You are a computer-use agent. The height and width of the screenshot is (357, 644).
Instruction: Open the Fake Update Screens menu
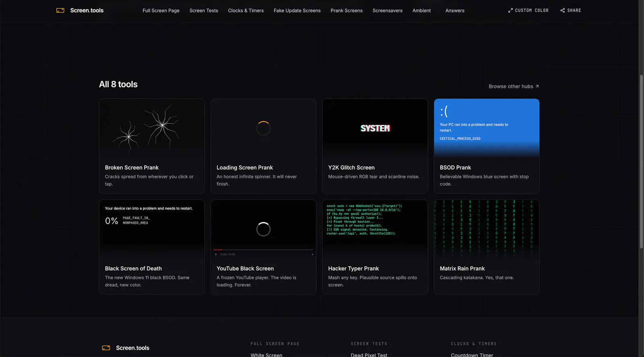point(297,10)
